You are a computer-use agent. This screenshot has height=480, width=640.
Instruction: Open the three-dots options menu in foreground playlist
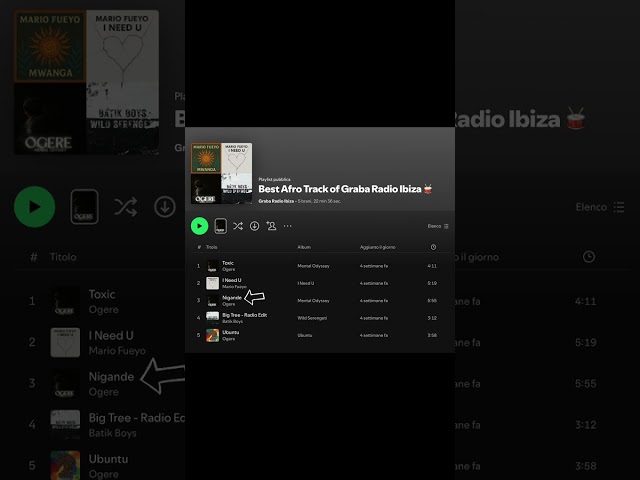[x=287, y=226]
